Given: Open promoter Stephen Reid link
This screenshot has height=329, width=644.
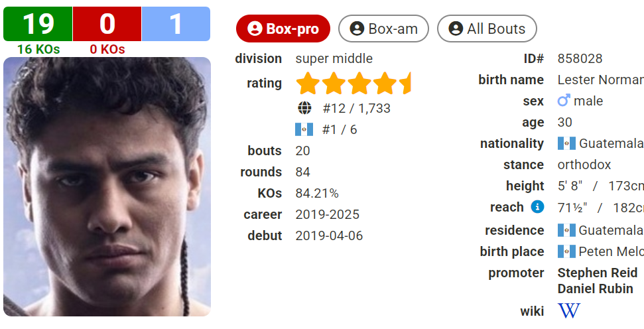Looking at the screenshot, I should click(597, 273).
